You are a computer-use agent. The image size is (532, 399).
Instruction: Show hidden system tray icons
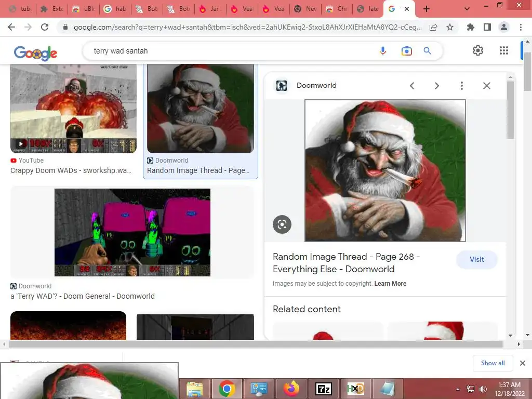pyautogui.click(x=458, y=389)
